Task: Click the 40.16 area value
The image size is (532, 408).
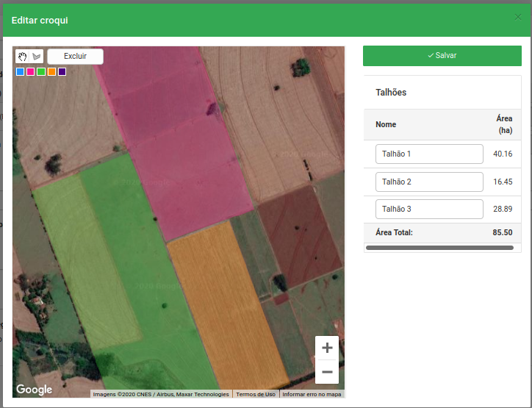Action: click(x=503, y=154)
